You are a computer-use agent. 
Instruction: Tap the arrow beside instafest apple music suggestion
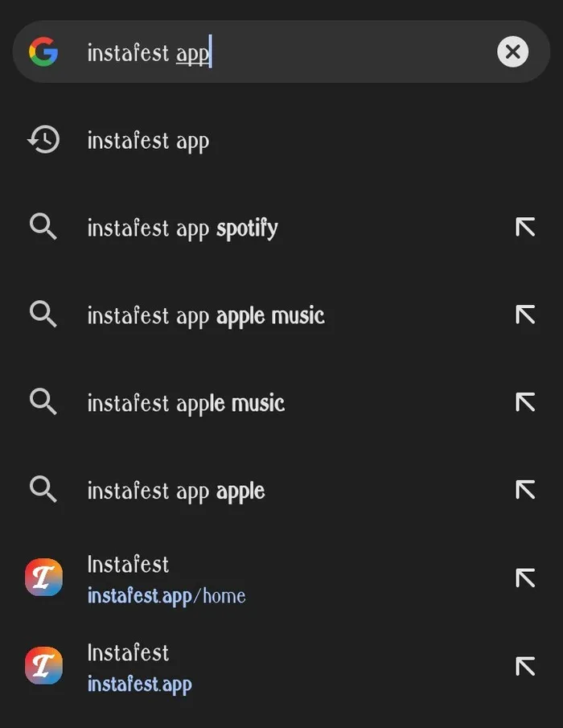[524, 402]
